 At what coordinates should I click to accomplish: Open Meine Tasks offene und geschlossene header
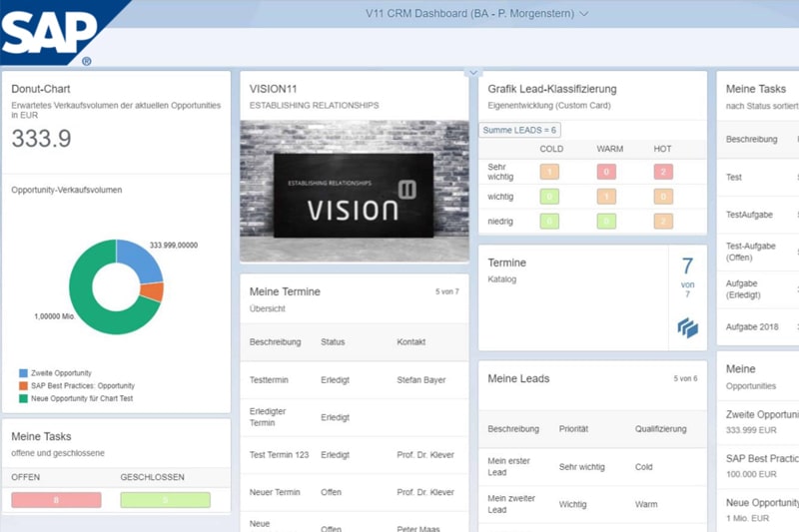[116, 443]
